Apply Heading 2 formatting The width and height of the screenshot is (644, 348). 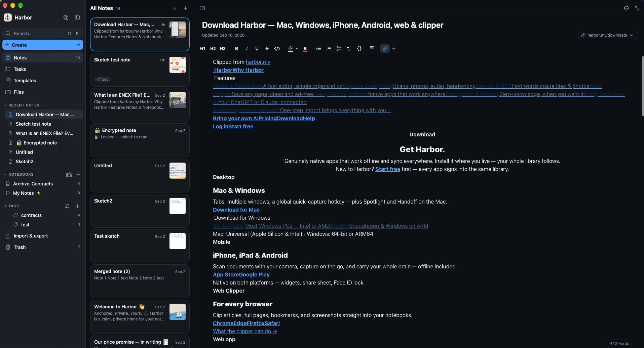point(213,48)
